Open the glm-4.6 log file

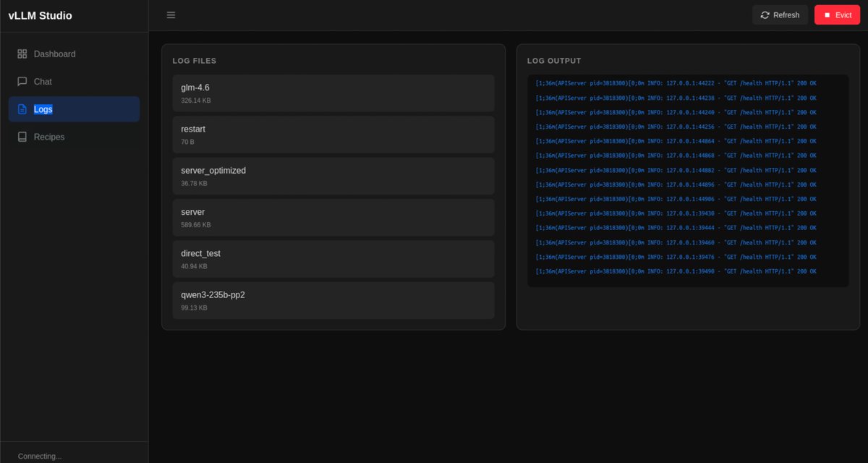[x=333, y=93]
